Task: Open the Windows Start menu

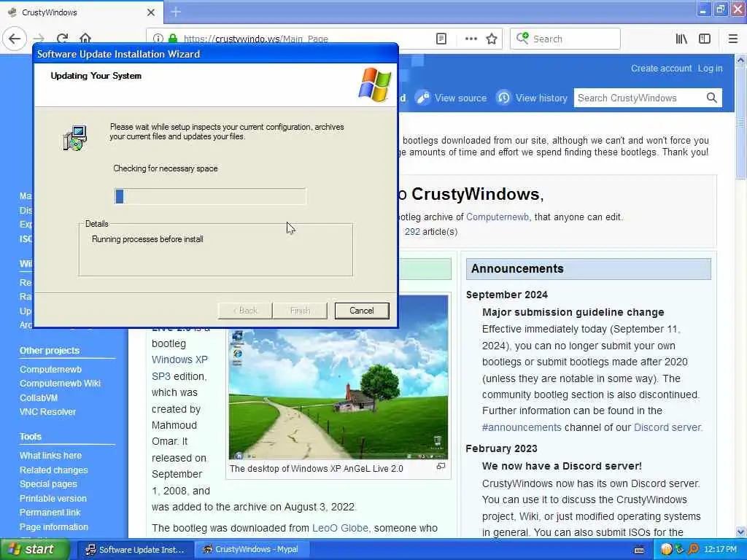Action: point(34,550)
